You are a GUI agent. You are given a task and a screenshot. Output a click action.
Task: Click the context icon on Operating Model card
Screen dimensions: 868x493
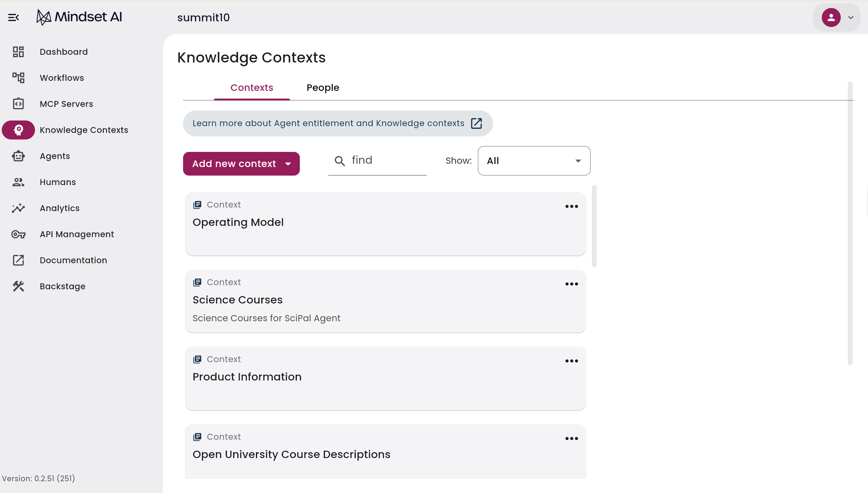[x=197, y=205]
